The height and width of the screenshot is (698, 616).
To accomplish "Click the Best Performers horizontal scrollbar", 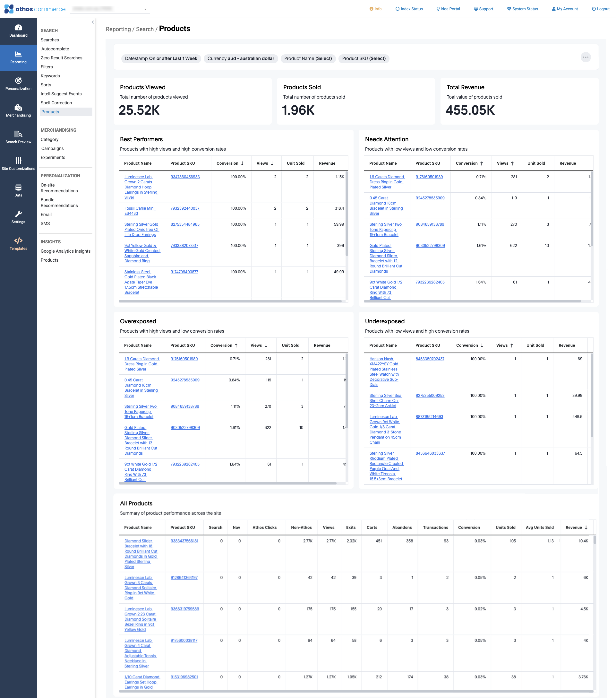I will 230,301.
